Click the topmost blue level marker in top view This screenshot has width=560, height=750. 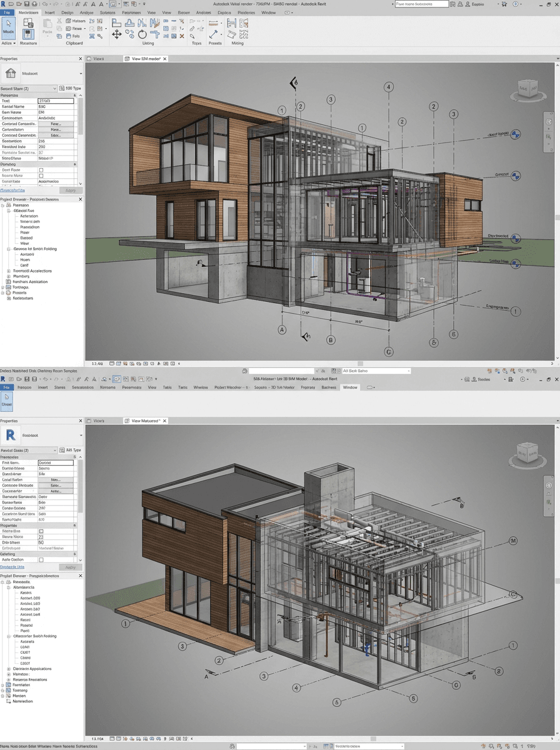click(x=516, y=134)
